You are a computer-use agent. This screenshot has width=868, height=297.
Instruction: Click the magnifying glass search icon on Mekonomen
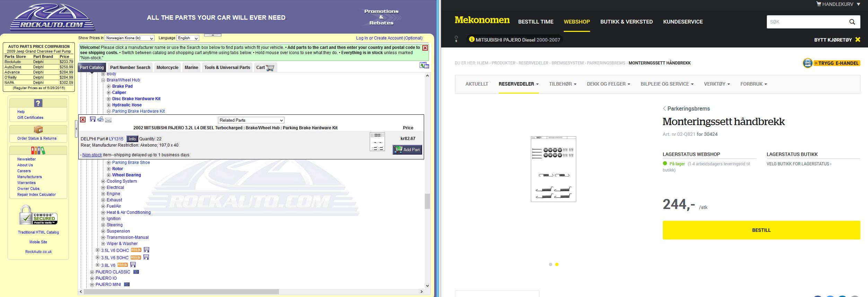point(852,22)
